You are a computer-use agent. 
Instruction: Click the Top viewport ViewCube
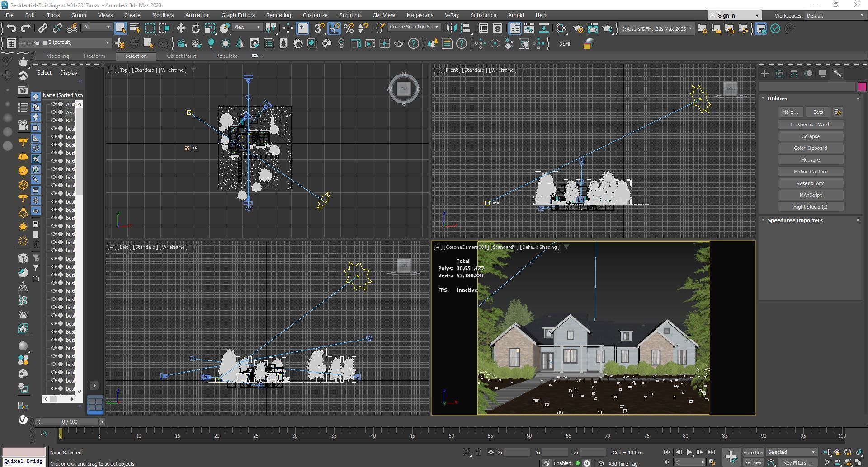coord(404,89)
